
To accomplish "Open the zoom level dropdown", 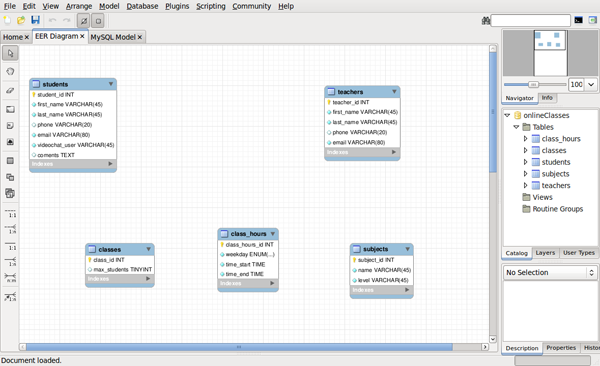I will click(x=591, y=84).
